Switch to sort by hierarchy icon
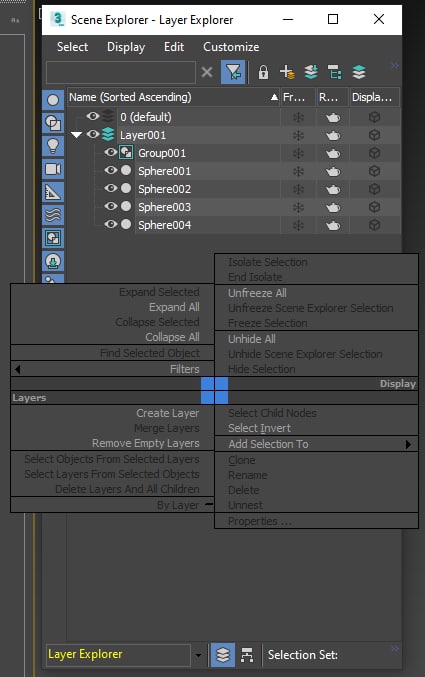Screen dimensions: 425x677 pyautogui.click(x=247, y=655)
